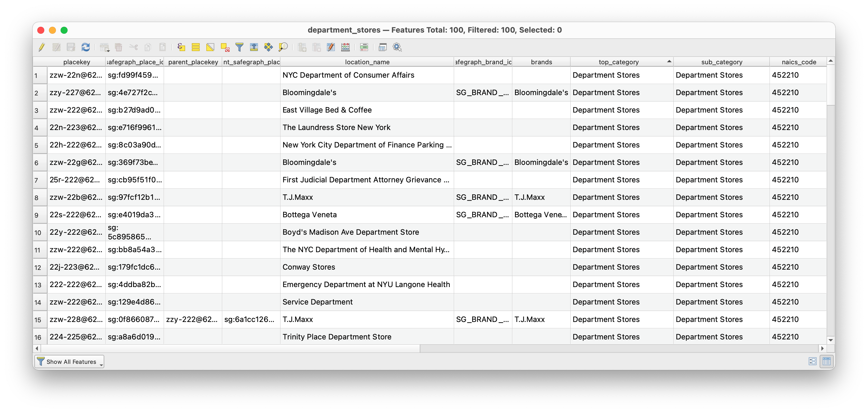Dock the attribute table window
This screenshot has width=868, height=413.
pos(382,47)
